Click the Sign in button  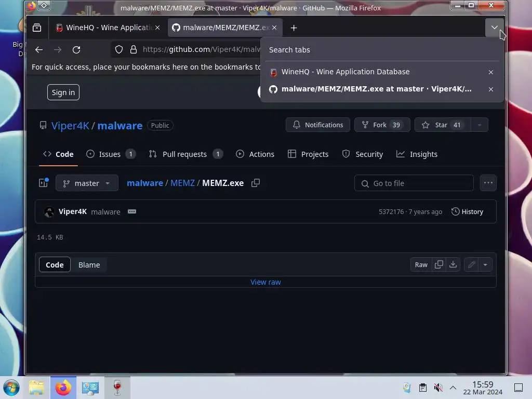coord(63,92)
